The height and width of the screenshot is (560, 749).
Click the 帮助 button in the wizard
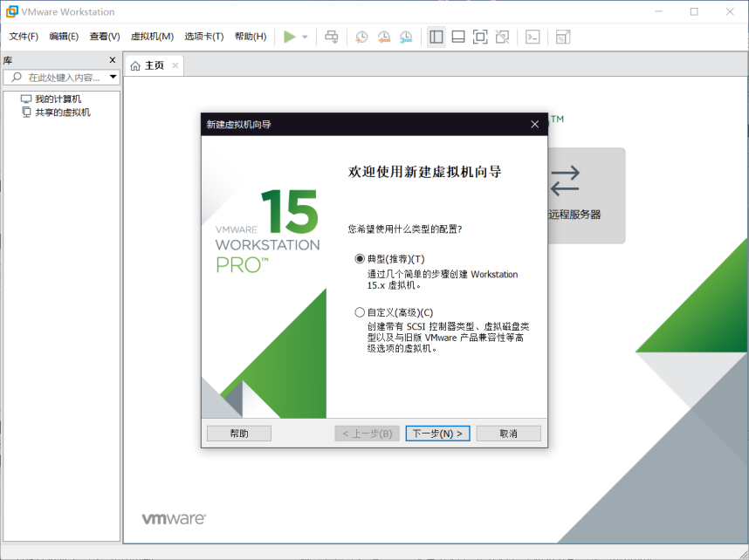(239, 434)
